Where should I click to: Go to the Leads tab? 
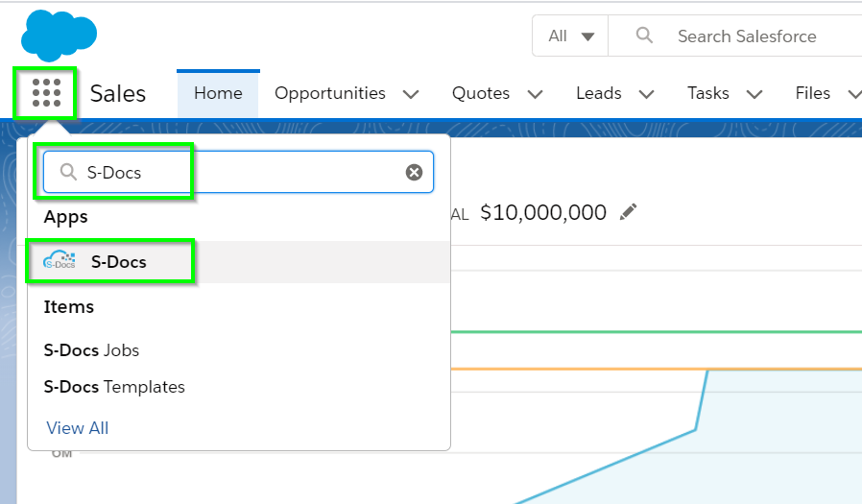coord(599,93)
